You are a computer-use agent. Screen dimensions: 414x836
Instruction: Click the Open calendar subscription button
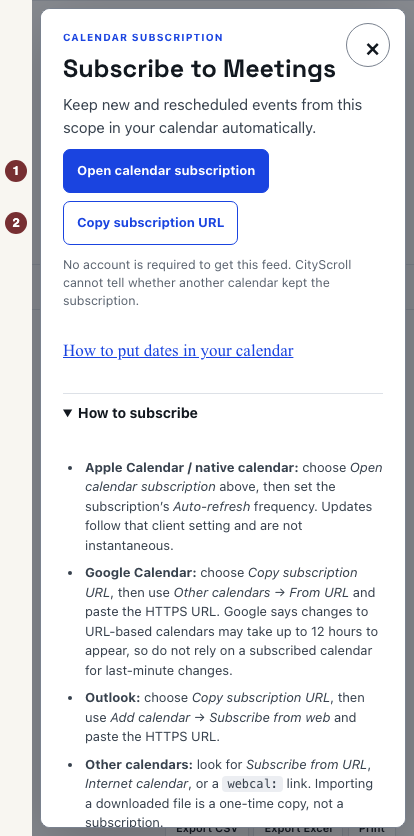click(166, 171)
